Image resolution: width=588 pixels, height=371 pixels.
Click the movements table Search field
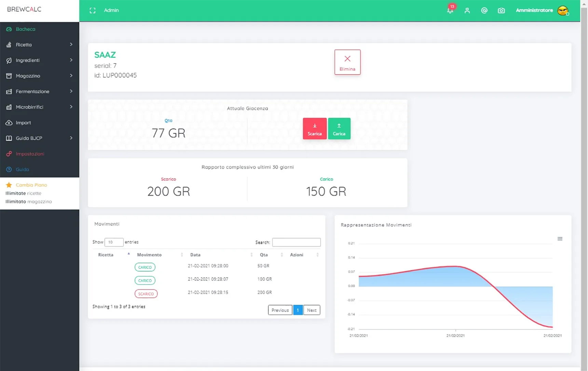coord(296,242)
